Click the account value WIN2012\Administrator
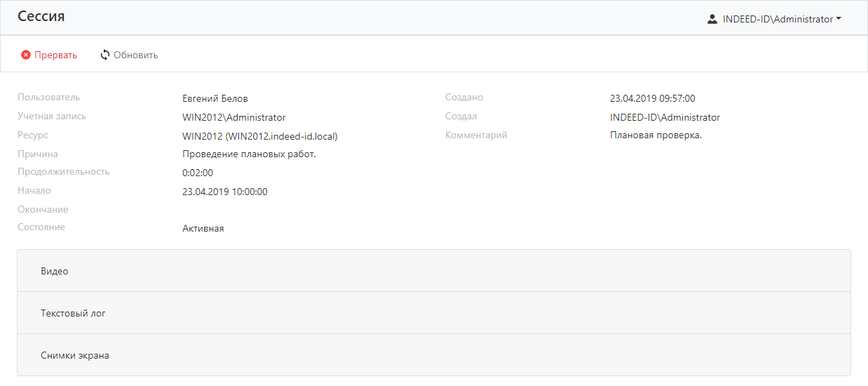 (x=234, y=118)
